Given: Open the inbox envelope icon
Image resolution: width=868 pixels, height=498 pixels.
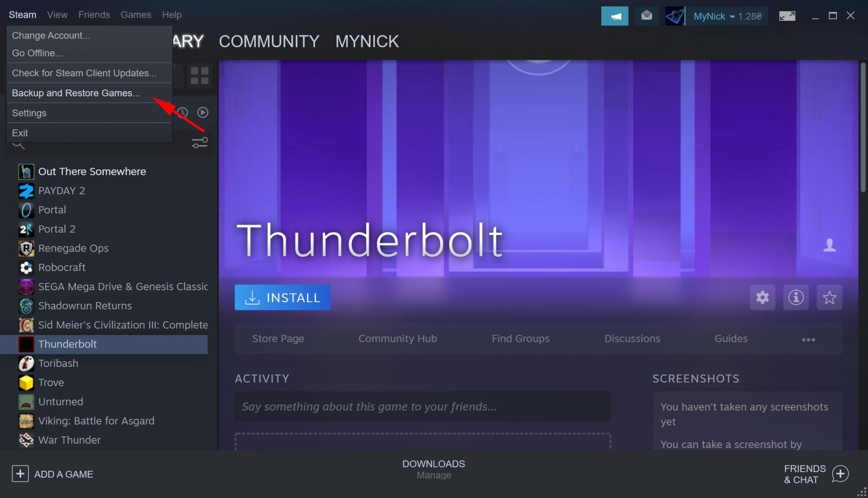Looking at the screenshot, I should (646, 16).
